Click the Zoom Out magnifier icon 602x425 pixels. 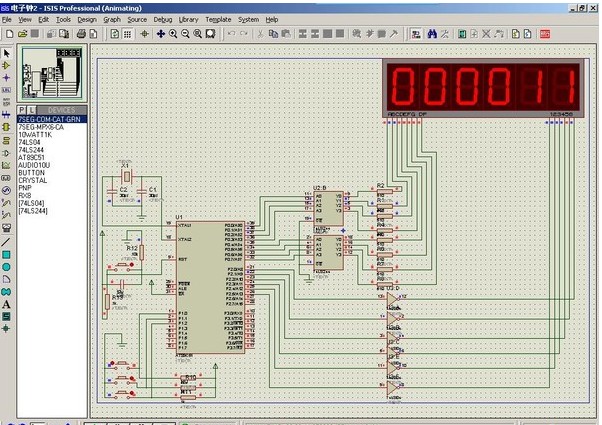point(185,34)
